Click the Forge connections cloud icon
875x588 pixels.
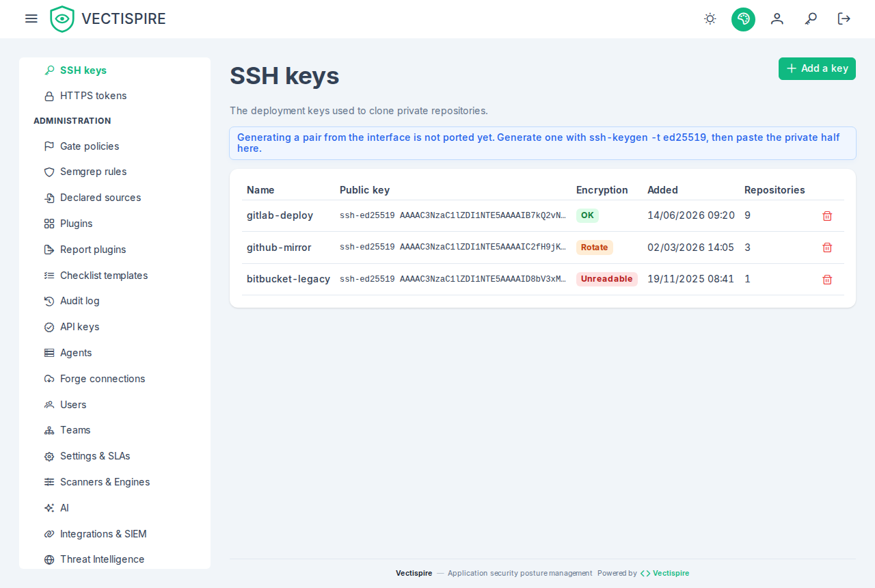[x=49, y=379]
